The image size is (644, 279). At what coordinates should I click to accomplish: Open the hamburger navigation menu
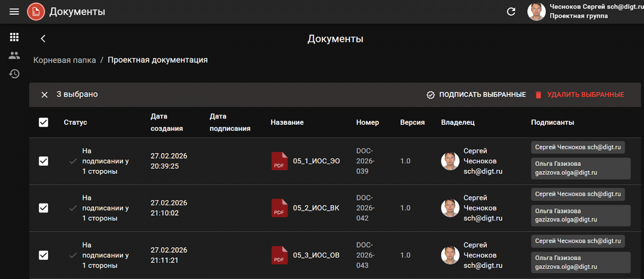pos(14,12)
